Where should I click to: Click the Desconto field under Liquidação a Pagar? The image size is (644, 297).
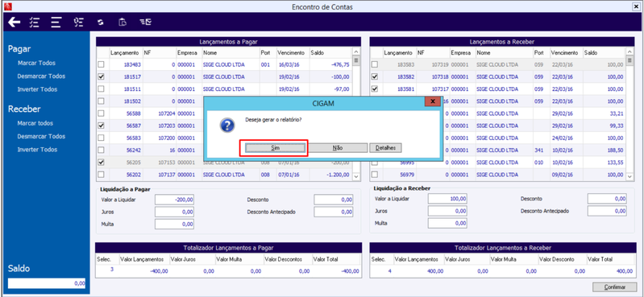pyautogui.click(x=334, y=200)
